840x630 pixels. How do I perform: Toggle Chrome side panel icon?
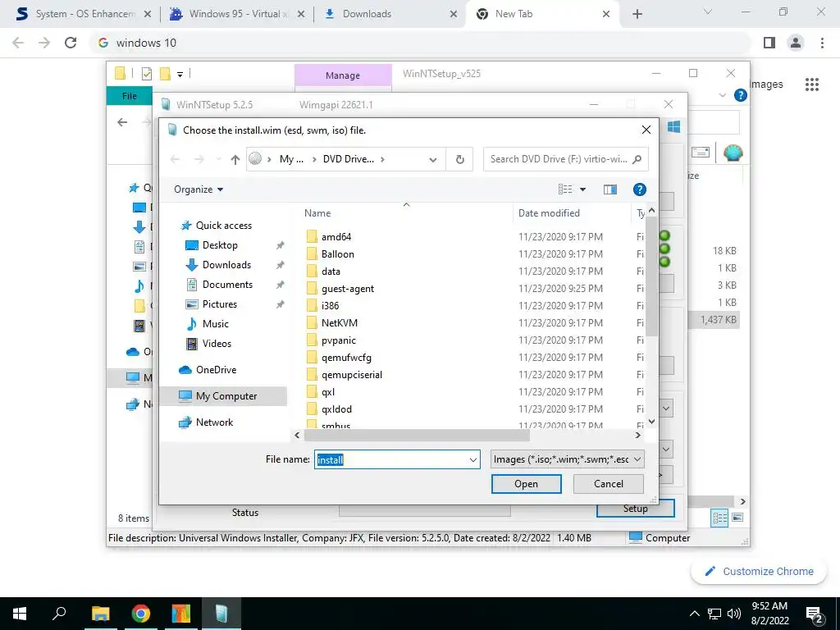(769, 43)
